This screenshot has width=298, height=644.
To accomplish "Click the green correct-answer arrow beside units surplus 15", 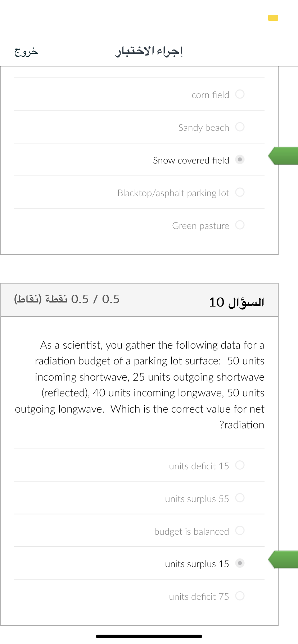I will [283, 560].
